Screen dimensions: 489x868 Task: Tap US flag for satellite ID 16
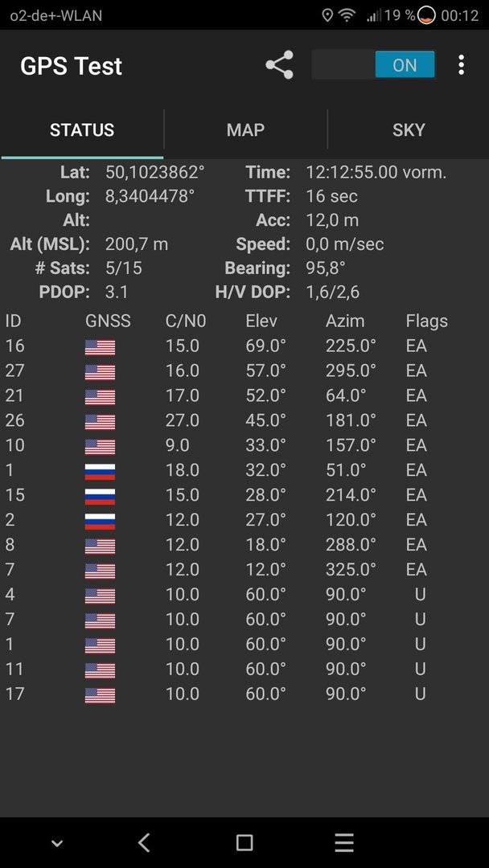(100, 347)
